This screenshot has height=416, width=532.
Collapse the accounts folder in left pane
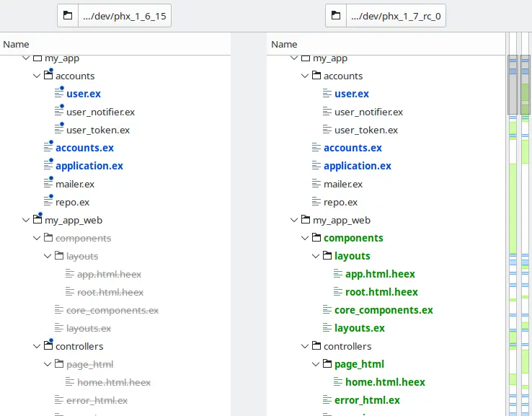[37, 76]
